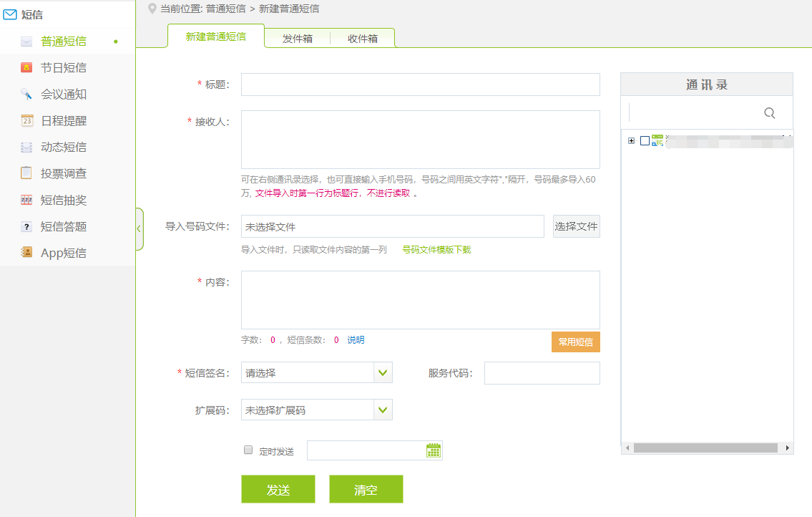
Task: Click the 通讯录 panel header
Action: point(707,84)
